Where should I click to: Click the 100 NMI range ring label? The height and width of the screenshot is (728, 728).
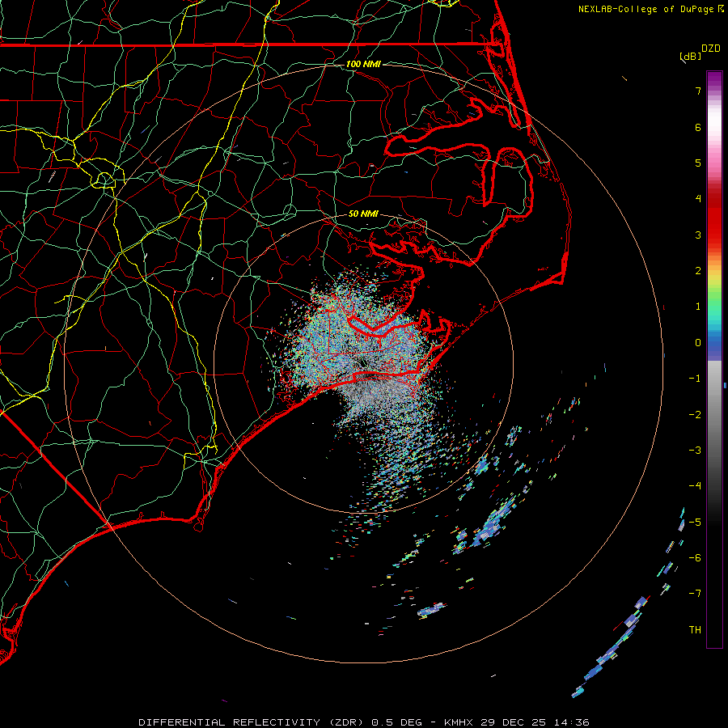tap(363, 64)
